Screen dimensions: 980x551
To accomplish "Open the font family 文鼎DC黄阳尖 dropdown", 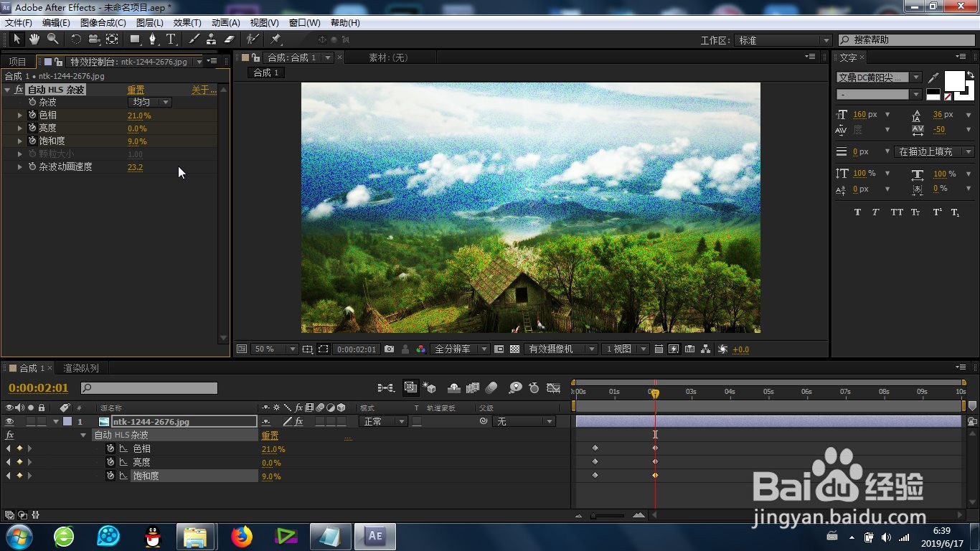I will pyautogui.click(x=880, y=77).
